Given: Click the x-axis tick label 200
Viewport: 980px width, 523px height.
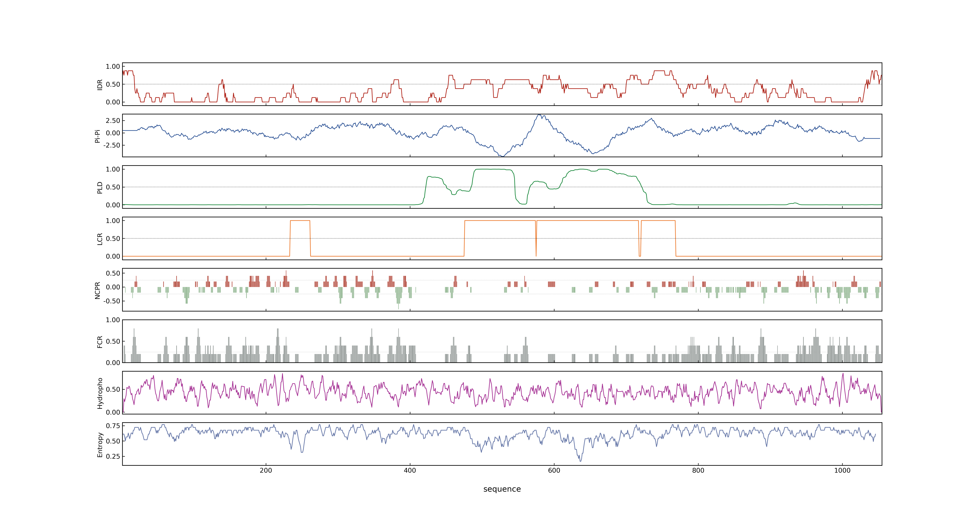Looking at the screenshot, I should (x=266, y=470).
